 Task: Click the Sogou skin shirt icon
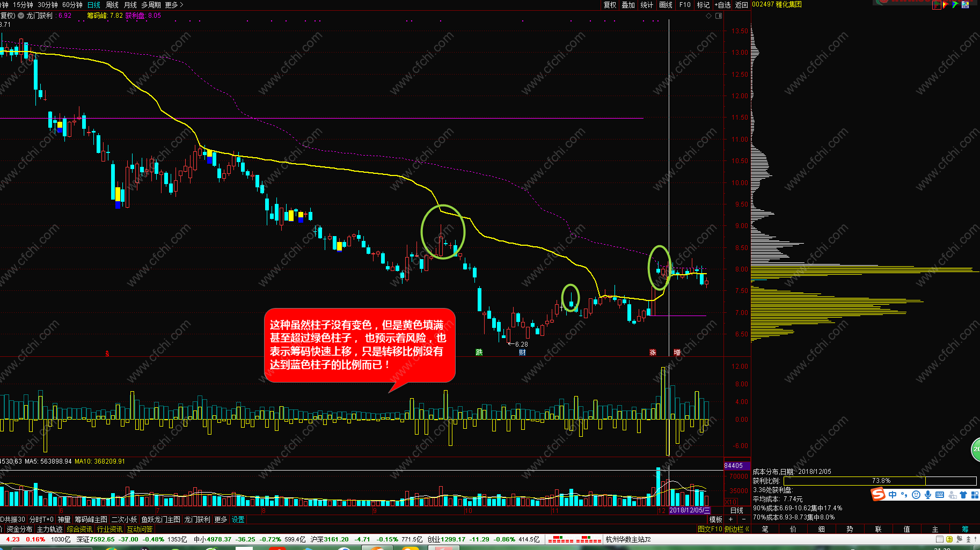coord(963,495)
